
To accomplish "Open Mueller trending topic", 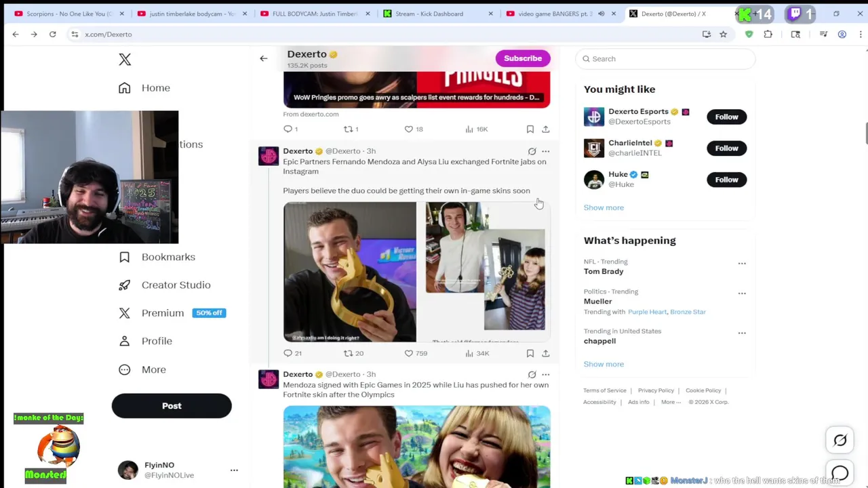I will click(x=597, y=301).
